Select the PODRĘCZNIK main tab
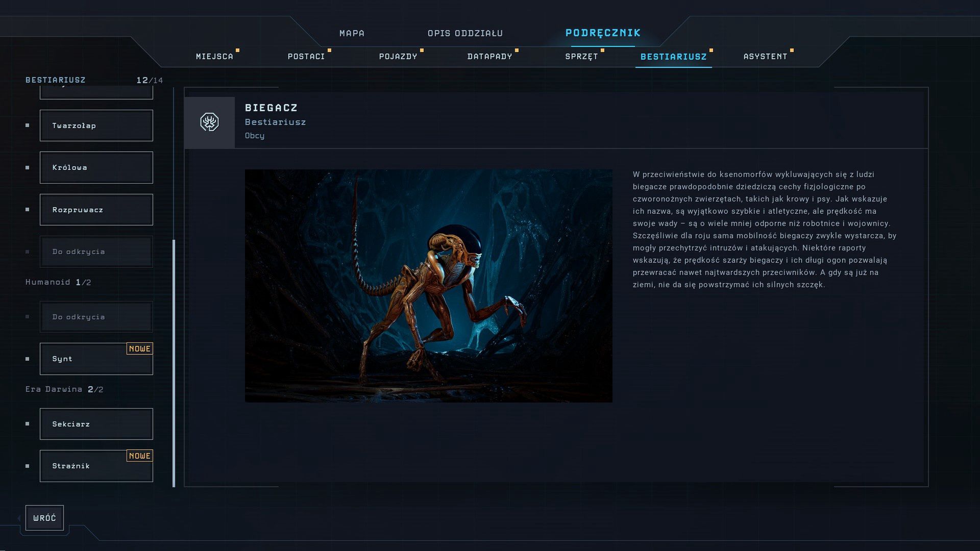The width and height of the screenshot is (980, 551). click(x=603, y=33)
